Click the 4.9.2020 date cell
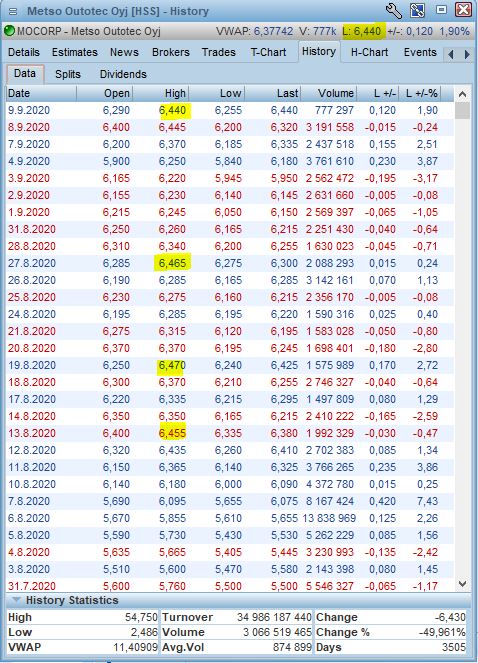Image resolution: width=478 pixels, height=663 pixels. click(x=29, y=161)
